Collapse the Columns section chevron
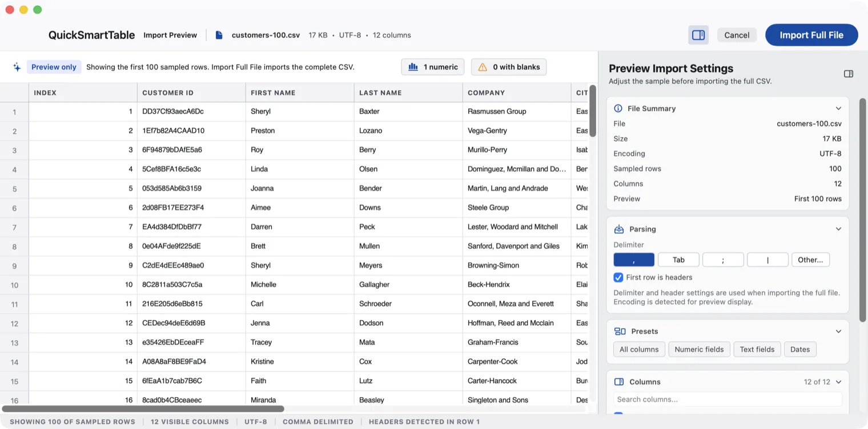Viewport: 868px width, 429px height. pos(838,382)
